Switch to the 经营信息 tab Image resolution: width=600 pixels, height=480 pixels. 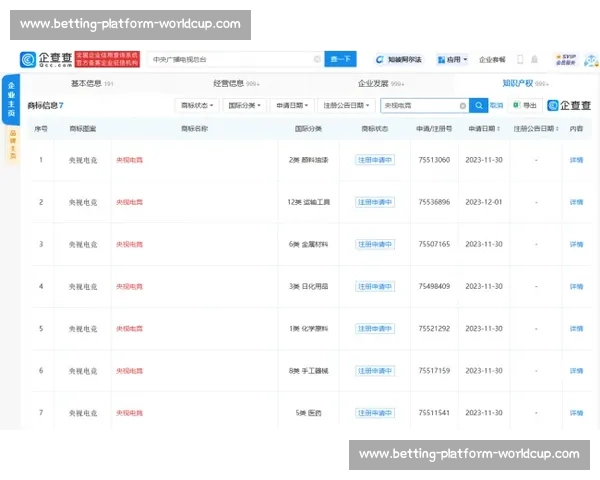click(x=236, y=83)
